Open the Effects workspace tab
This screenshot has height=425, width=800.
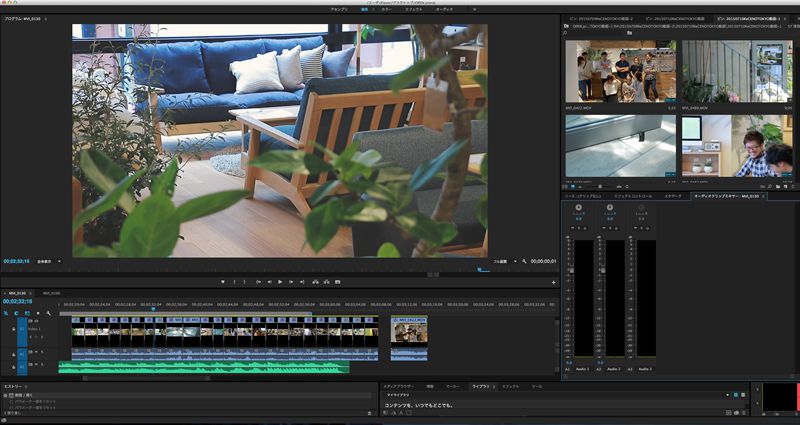(x=414, y=9)
